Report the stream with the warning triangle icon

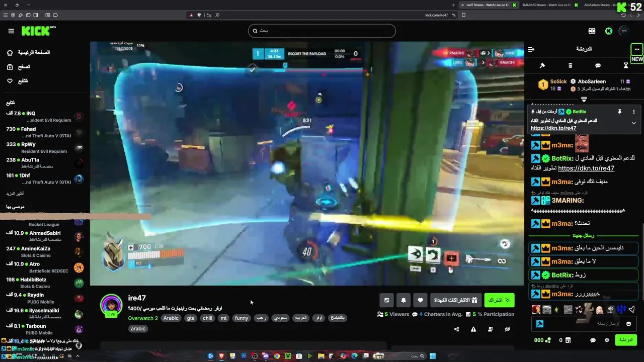pos(473,329)
